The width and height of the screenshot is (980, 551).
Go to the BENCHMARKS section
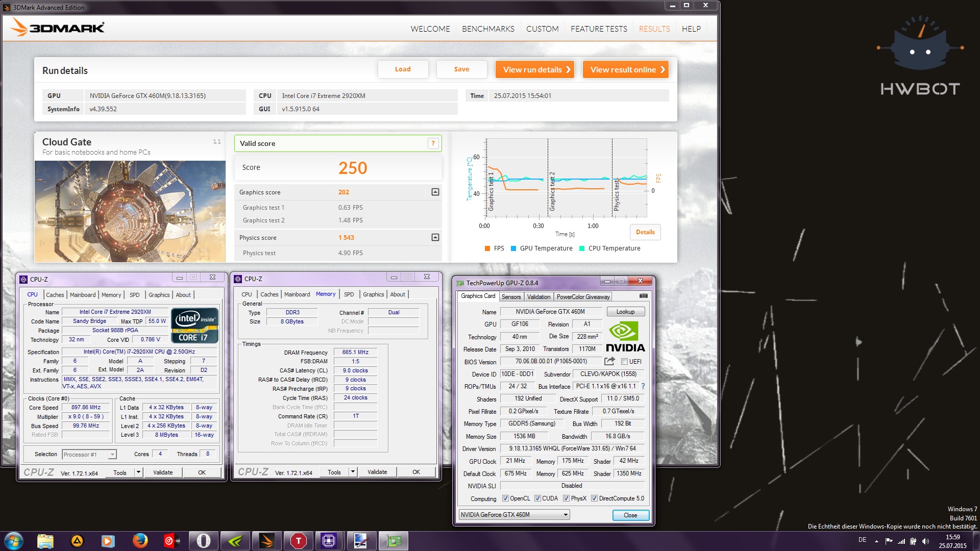pos(488,29)
